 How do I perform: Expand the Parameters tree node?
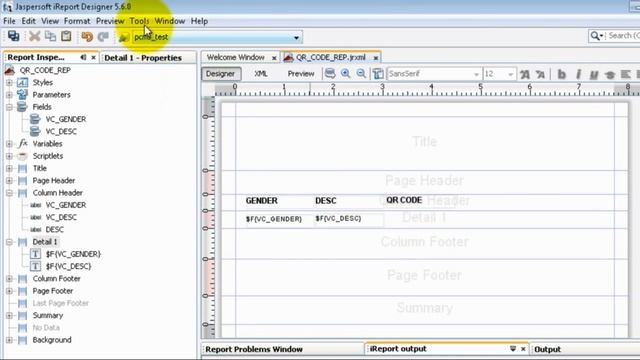tap(9, 95)
